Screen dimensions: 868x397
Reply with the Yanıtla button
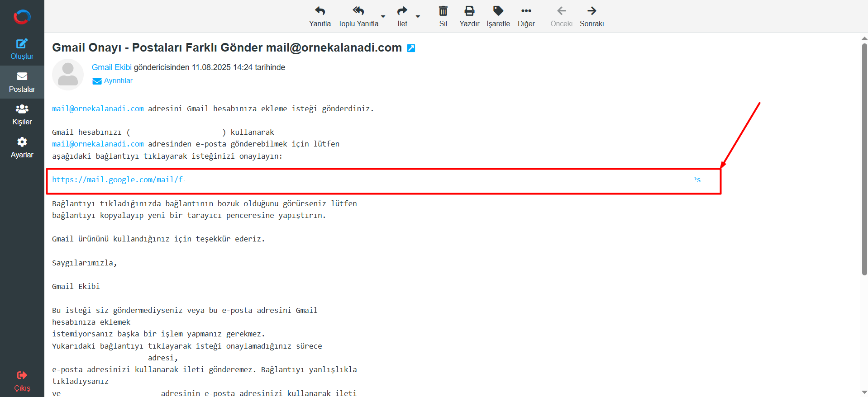pyautogui.click(x=320, y=17)
